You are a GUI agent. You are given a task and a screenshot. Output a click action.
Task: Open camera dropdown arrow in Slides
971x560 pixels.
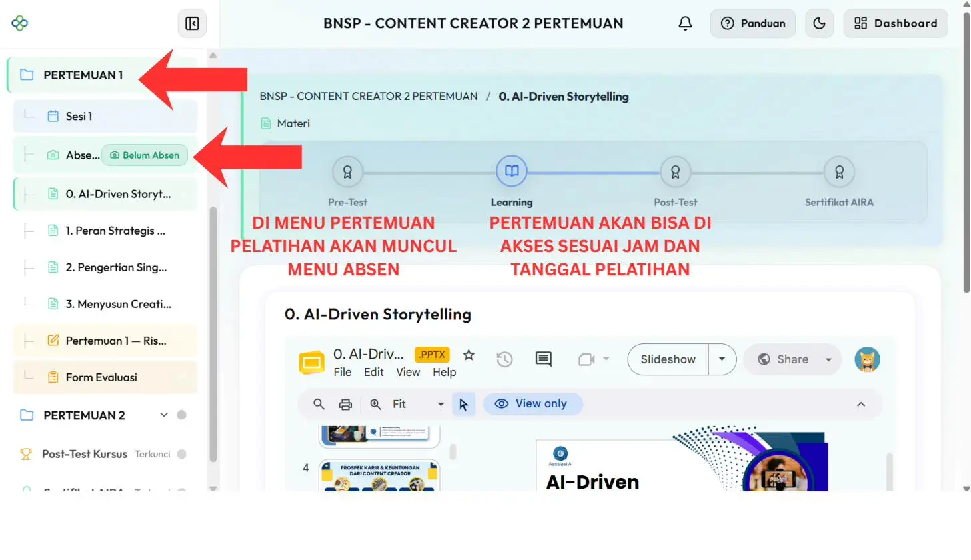point(606,359)
